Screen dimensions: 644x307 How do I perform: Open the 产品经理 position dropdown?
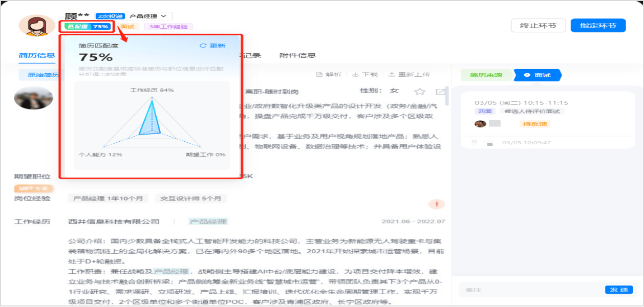tap(149, 16)
